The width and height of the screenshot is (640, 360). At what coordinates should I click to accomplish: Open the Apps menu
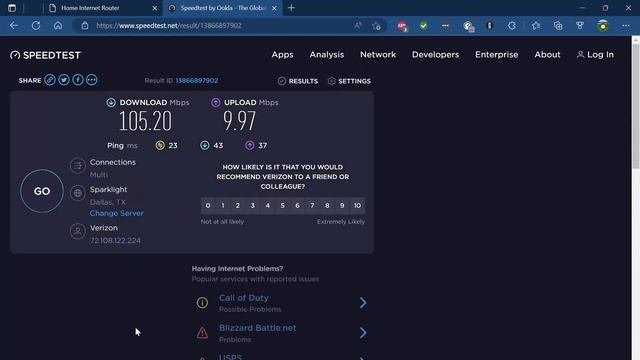282,55
